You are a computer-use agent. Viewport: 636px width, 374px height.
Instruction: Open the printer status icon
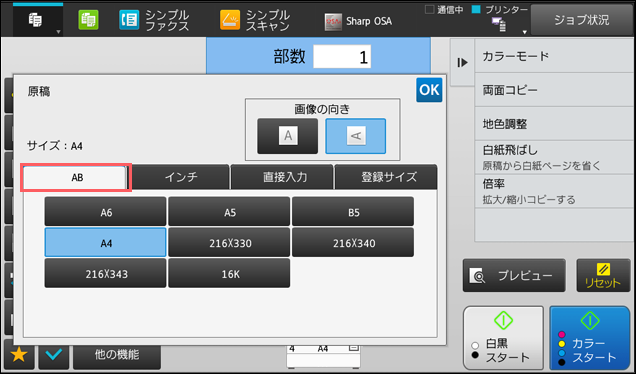click(499, 25)
